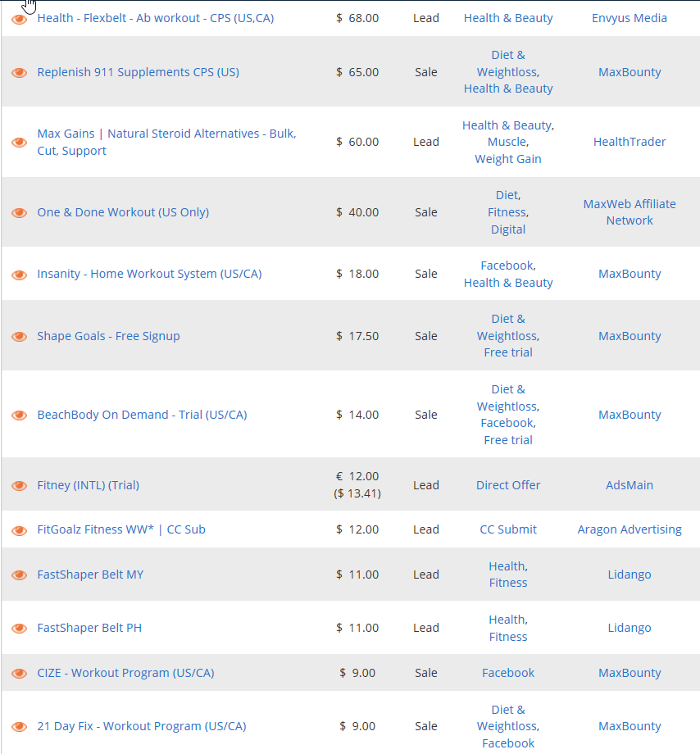Open Shape Goals - Free Signup offer
The height and width of the screenshot is (754, 700).
point(109,336)
